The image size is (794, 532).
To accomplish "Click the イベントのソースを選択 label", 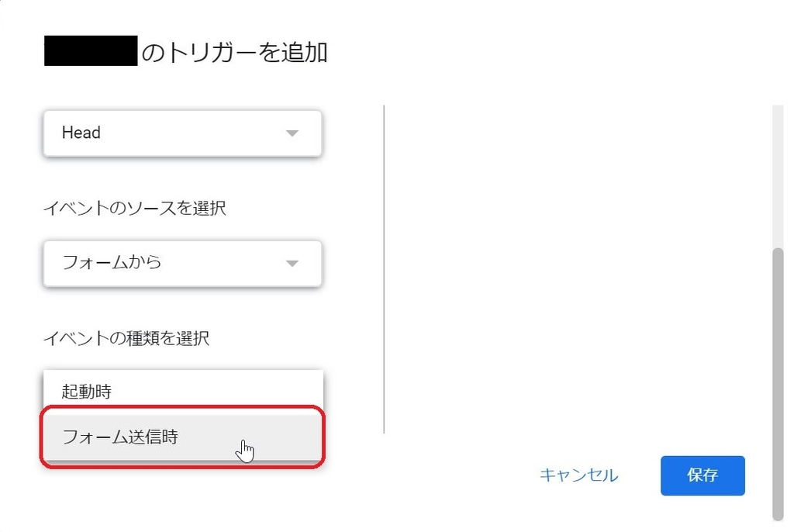I will (x=135, y=209).
